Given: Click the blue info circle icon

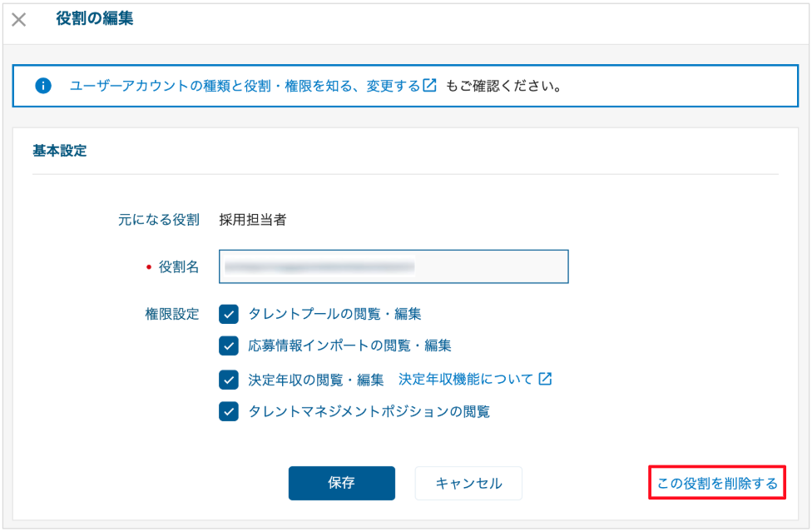Looking at the screenshot, I should 43,86.
